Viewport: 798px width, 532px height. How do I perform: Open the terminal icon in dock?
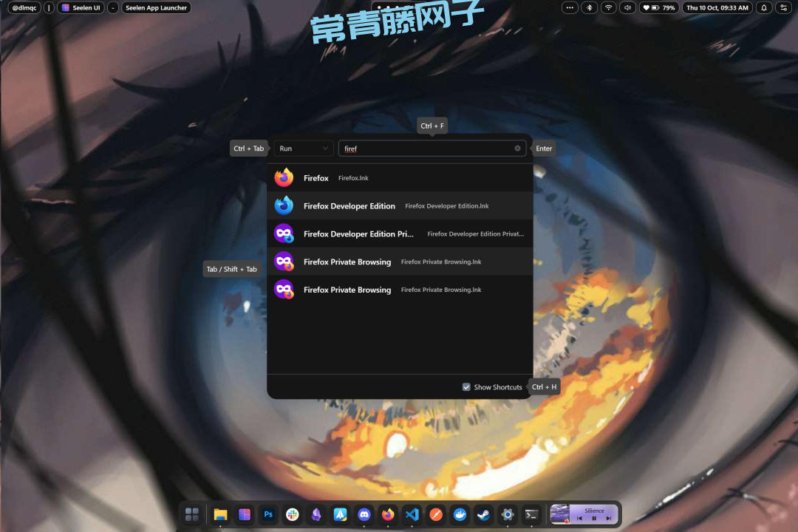click(x=531, y=514)
